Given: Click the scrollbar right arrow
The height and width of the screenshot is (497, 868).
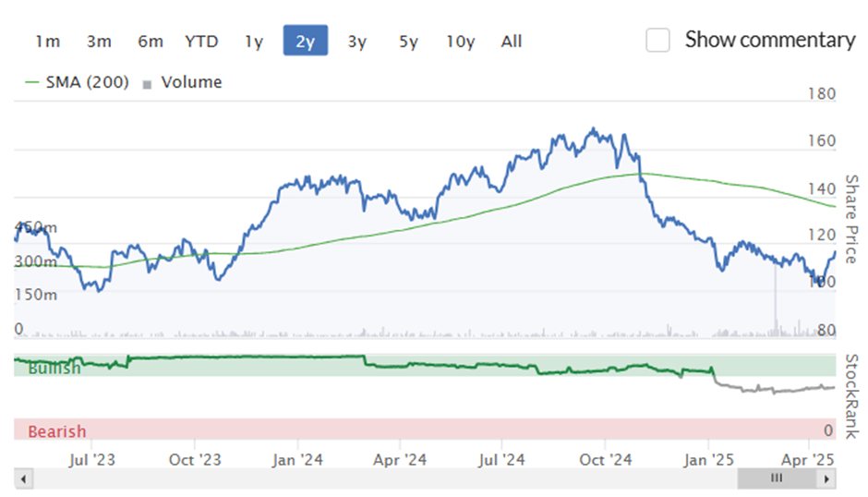Looking at the screenshot, I should [x=826, y=479].
